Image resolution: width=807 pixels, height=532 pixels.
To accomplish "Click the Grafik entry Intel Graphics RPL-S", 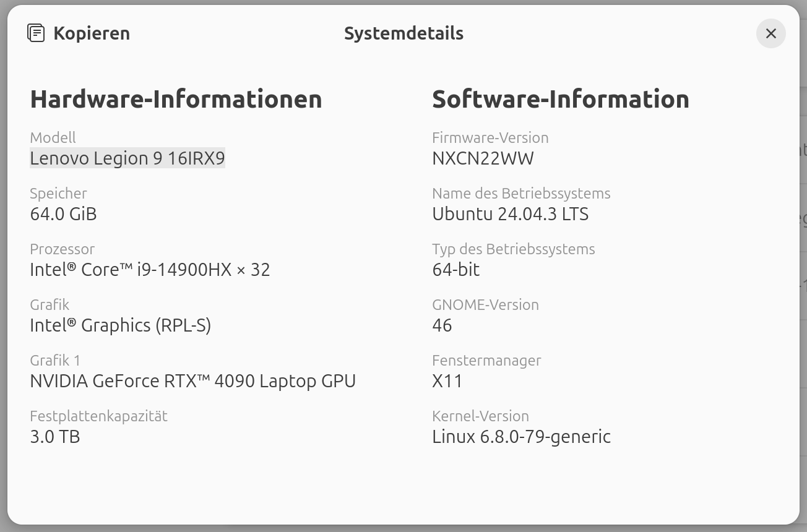I will [120, 325].
